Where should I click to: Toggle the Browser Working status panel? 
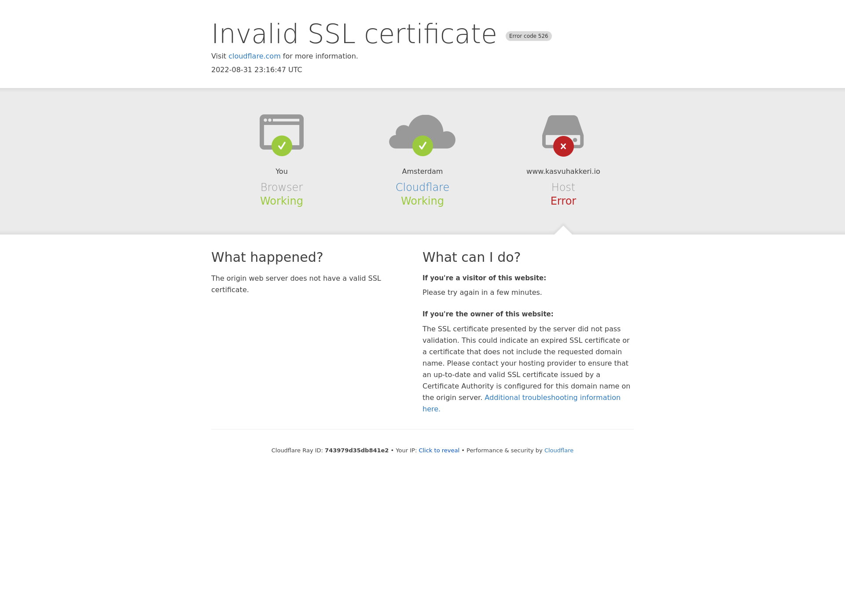tap(281, 161)
